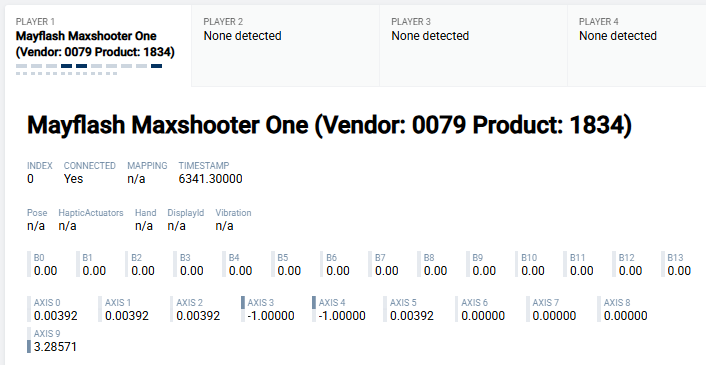706x365 pixels.
Task: Click the AXIS 5 value
Action: click(x=412, y=316)
